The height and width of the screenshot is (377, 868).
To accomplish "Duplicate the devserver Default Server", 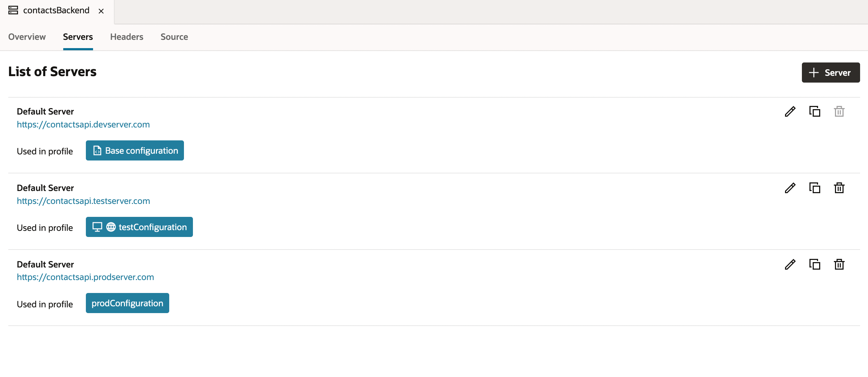I will click(814, 111).
